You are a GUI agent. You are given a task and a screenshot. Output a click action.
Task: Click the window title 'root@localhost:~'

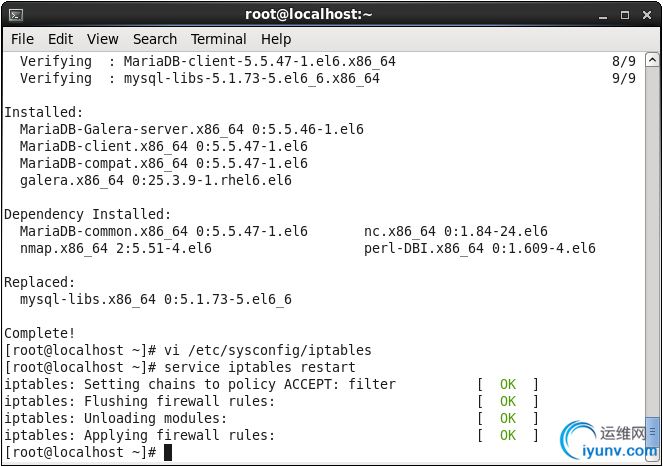(309, 14)
